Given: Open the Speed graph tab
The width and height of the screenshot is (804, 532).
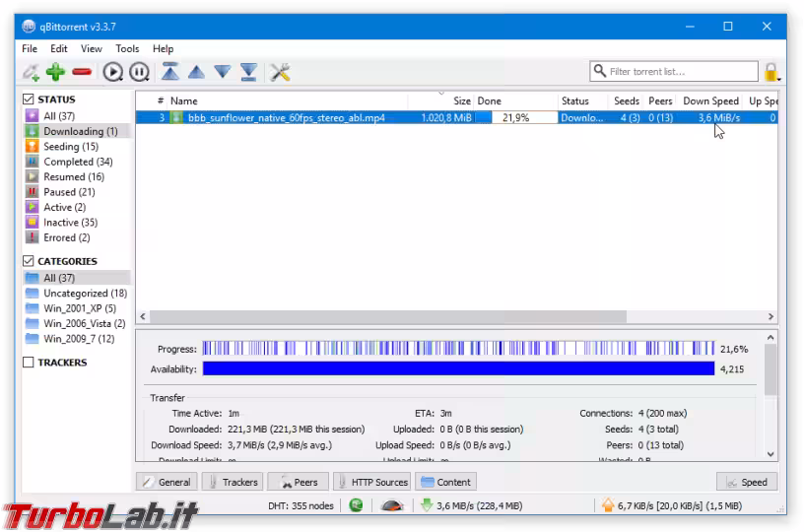Looking at the screenshot, I should click(747, 482).
